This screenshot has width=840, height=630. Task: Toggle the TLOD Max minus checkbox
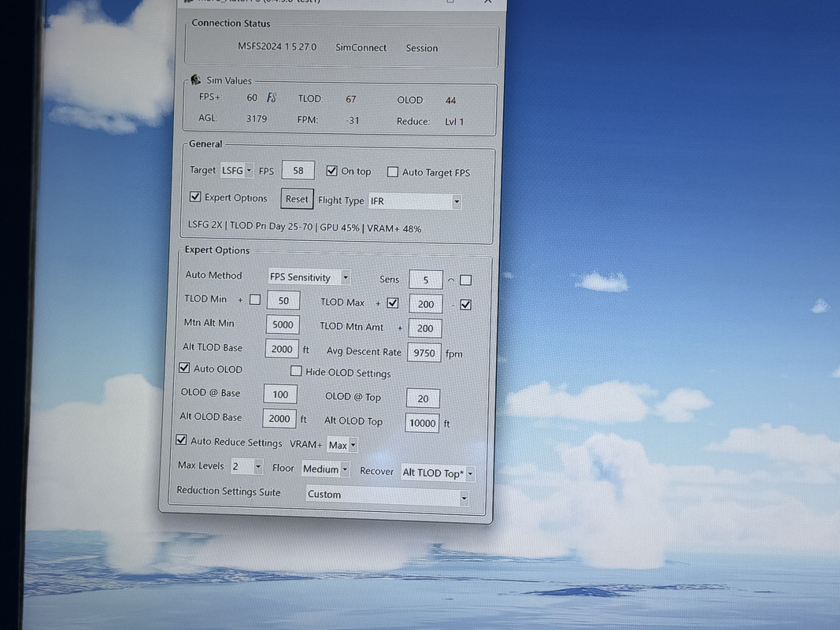(465, 304)
